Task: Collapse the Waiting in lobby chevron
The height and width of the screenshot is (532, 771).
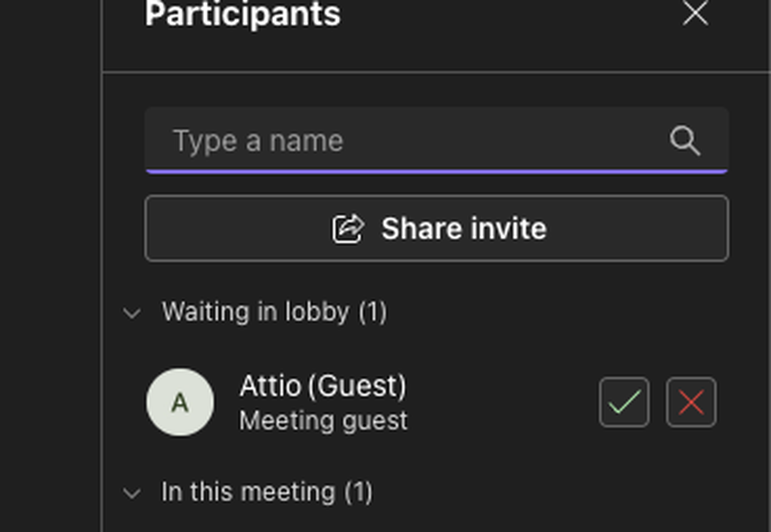Action: [x=132, y=313]
